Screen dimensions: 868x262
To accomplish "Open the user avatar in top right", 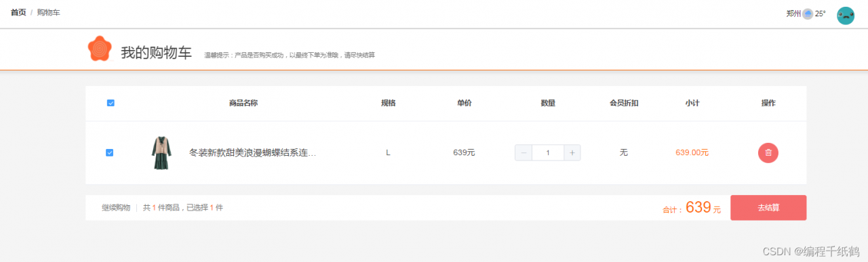I will coord(846,16).
